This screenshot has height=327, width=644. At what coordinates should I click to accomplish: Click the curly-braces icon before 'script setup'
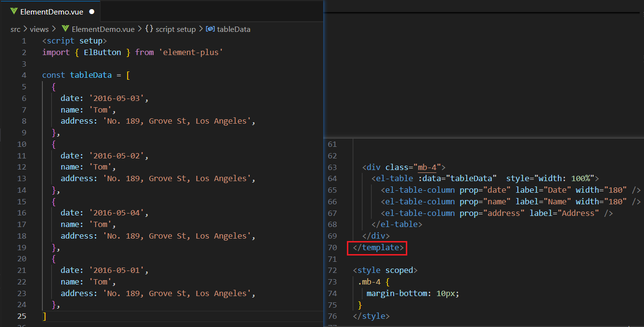pyautogui.click(x=149, y=29)
